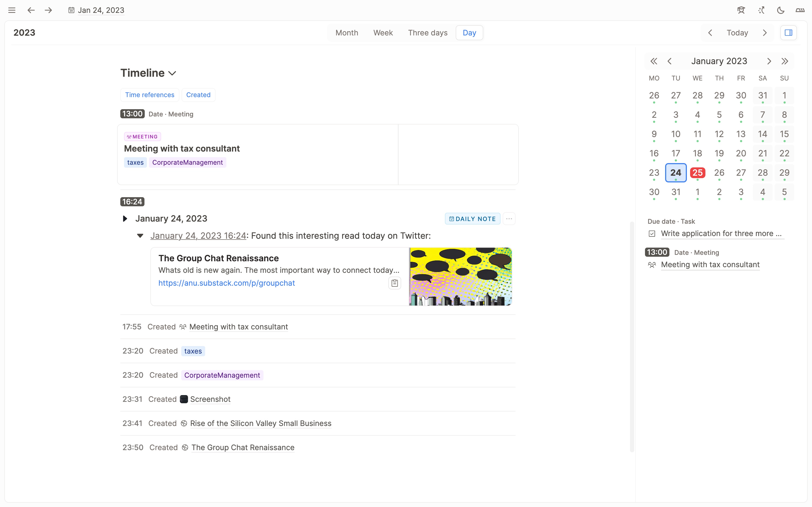This screenshot has width=812, height=507.
Task: Select the Created filter toggle
Action: [x=198, y=95]
